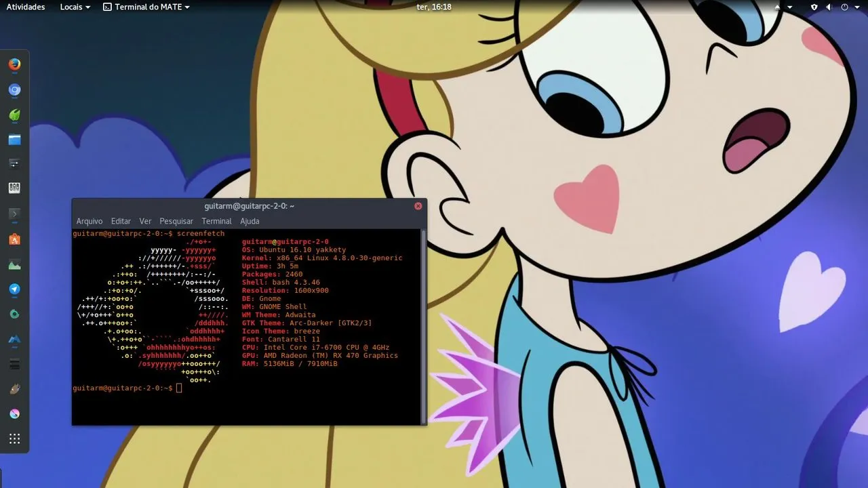
Task: Launch Firefox from the dock
Action: click(14, 64)
